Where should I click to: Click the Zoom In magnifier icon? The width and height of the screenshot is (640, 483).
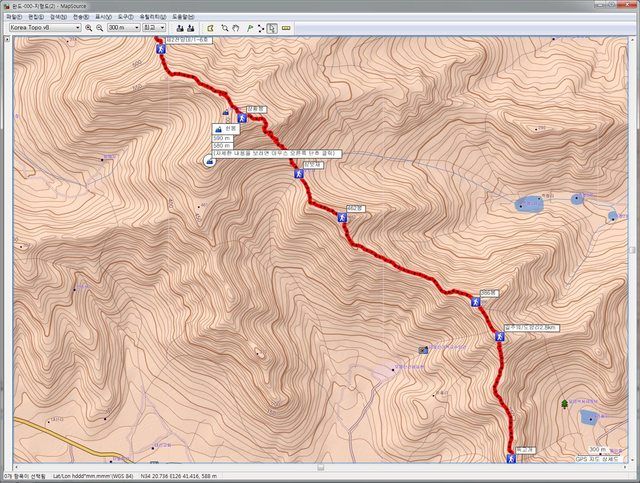[x=89, y=28]
